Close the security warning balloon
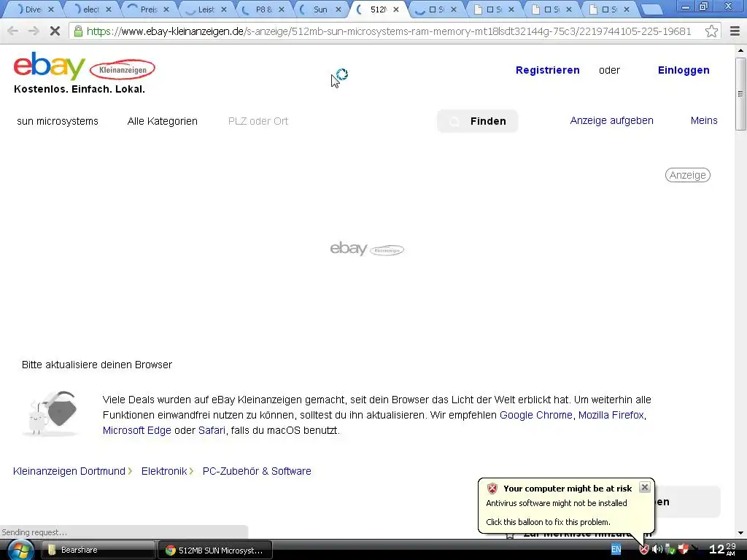The height and width of the screenshot is (560, 747). coord(645,487)
